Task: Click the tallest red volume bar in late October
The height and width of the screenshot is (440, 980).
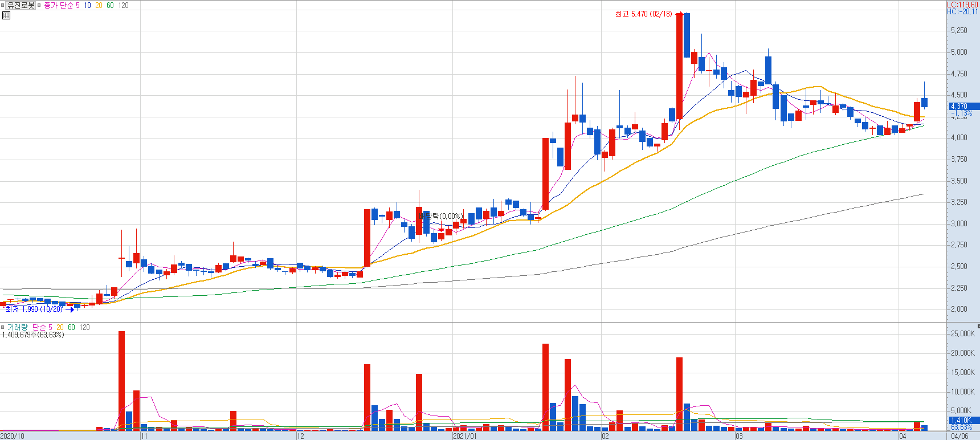Action: point(121,381)
